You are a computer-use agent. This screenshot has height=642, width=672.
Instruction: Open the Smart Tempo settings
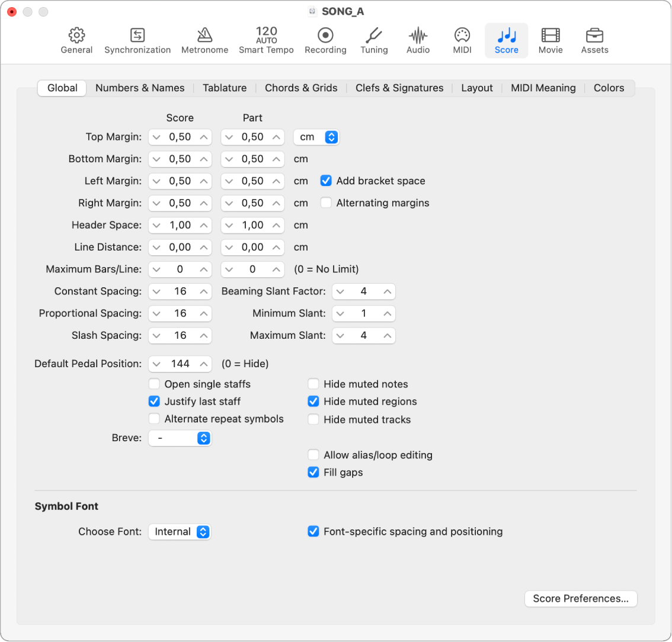(266, 40)
